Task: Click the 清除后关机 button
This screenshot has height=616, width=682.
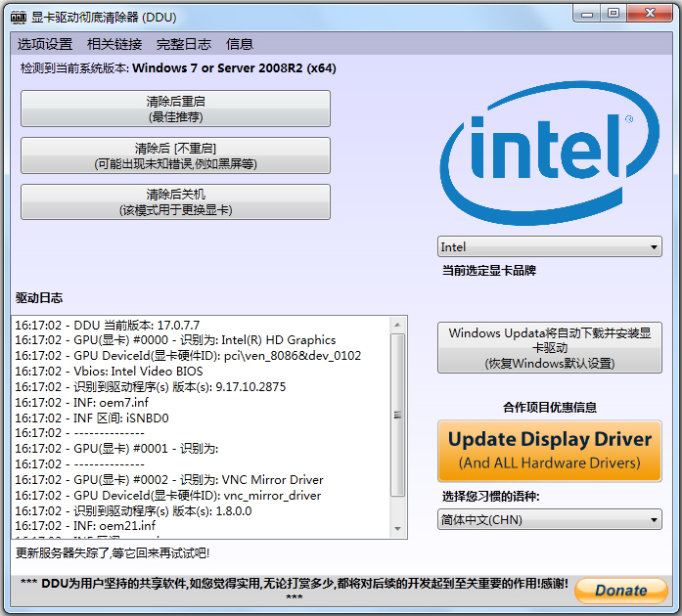Action: 176,202
